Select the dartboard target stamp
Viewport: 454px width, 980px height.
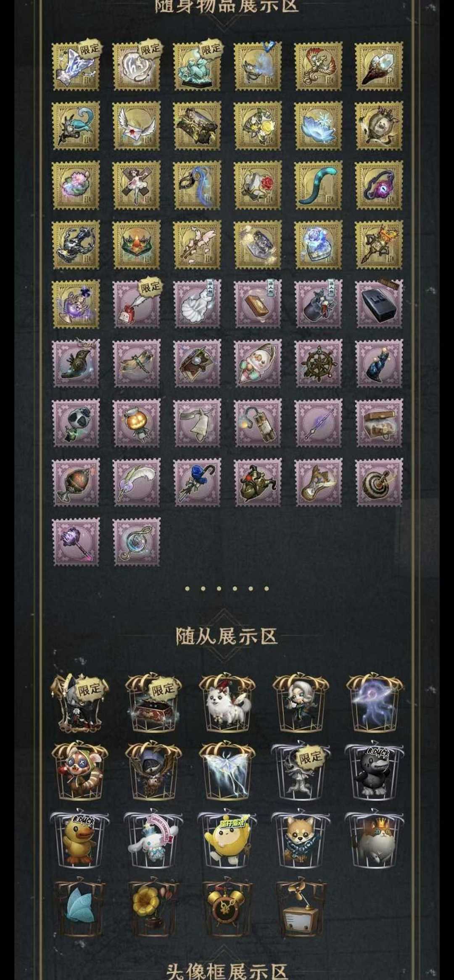(x=379, y=482)
